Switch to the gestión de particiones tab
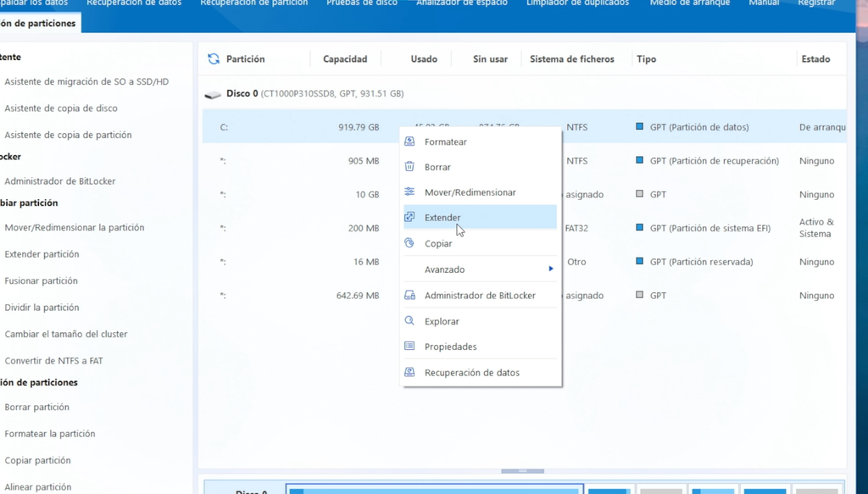This screenshot has height=494, width=868. tap(39, 23)
